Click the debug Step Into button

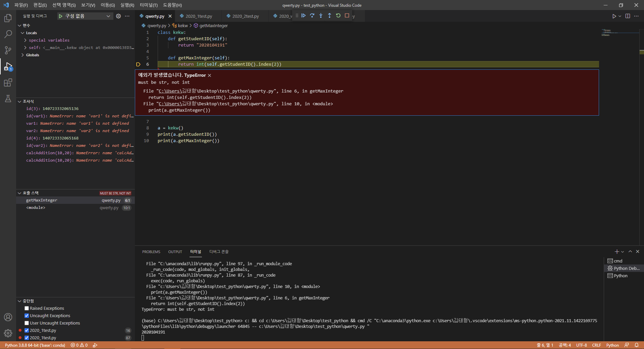tap(321, 16)
